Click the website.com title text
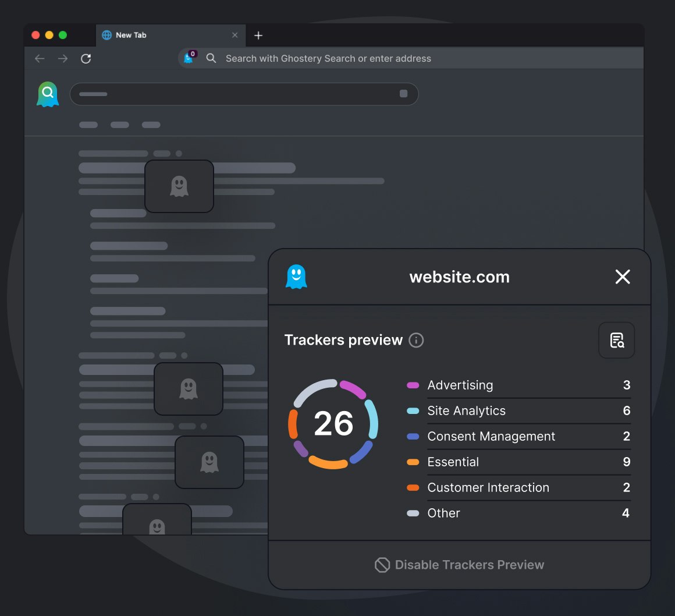 pos(459,277)
